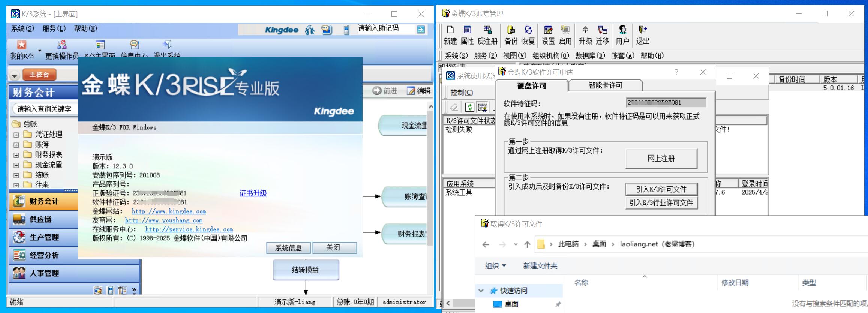Viewport: 868px width, 313px height.
Task: Select the 硬盘许可 tab
Action: 532,86
